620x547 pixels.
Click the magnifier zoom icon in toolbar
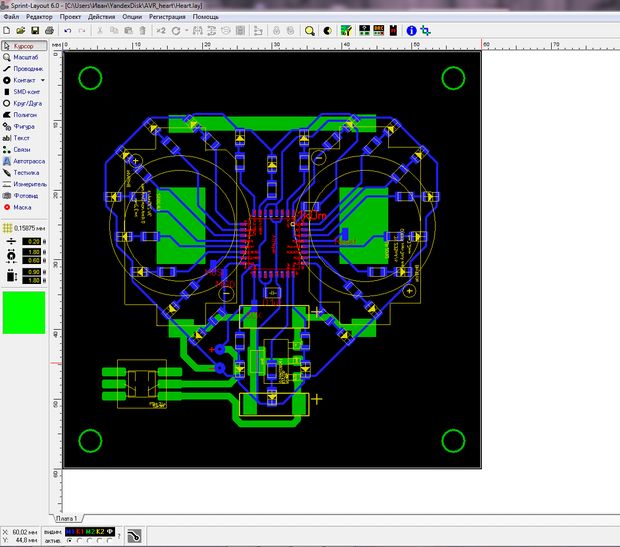point(308,31)
